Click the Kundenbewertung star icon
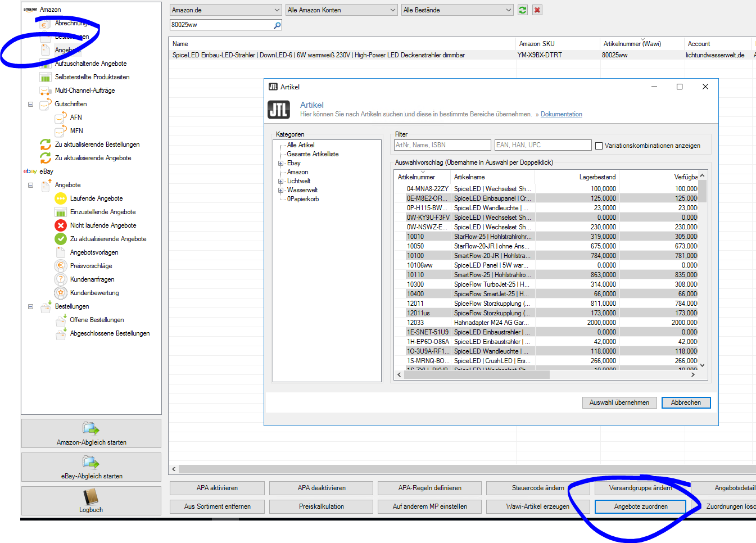 61,293
